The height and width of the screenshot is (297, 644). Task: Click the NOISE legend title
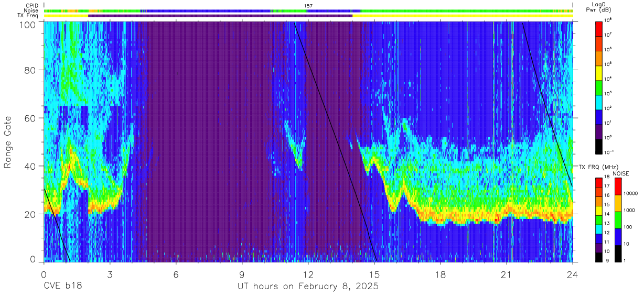pos(620,173)
